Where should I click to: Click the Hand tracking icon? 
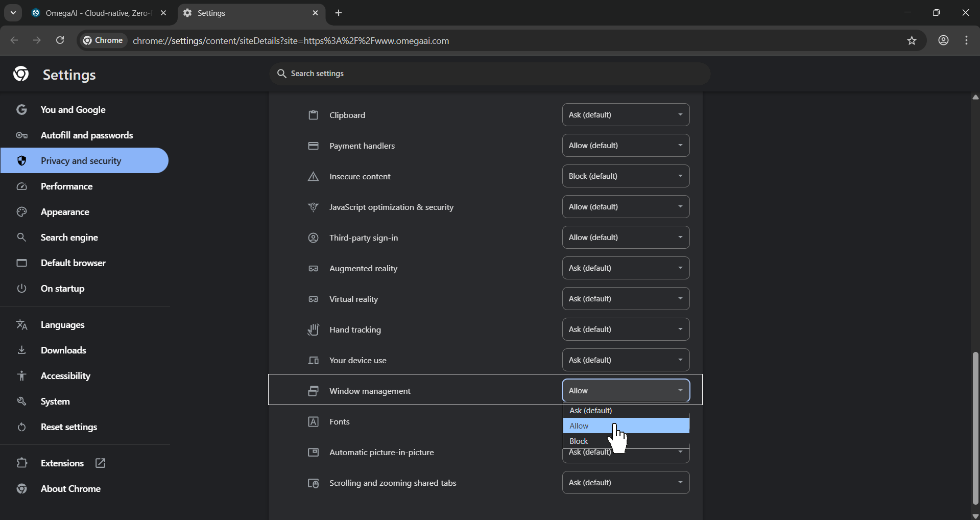[313, 329]
